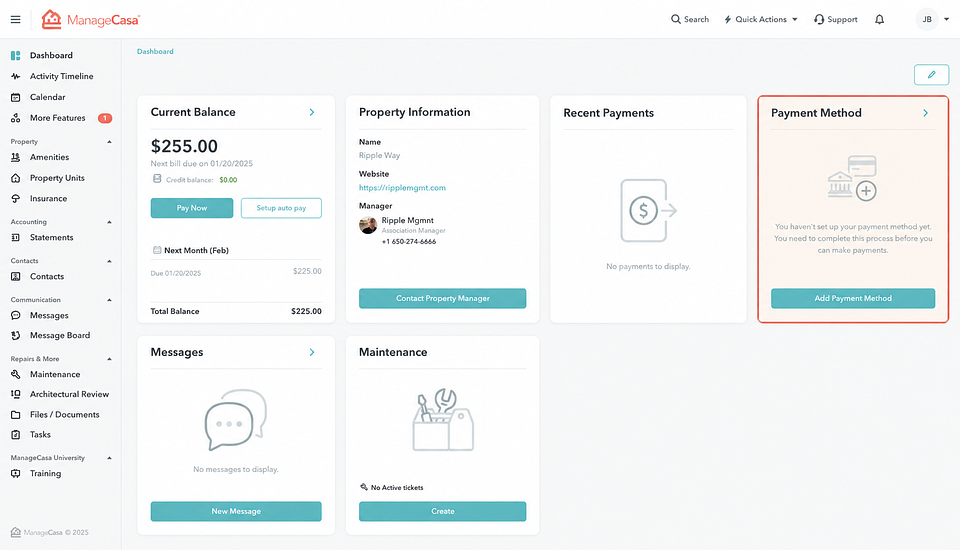
Task: Collapse the Contacts section
Action: (x=110, y=261)
